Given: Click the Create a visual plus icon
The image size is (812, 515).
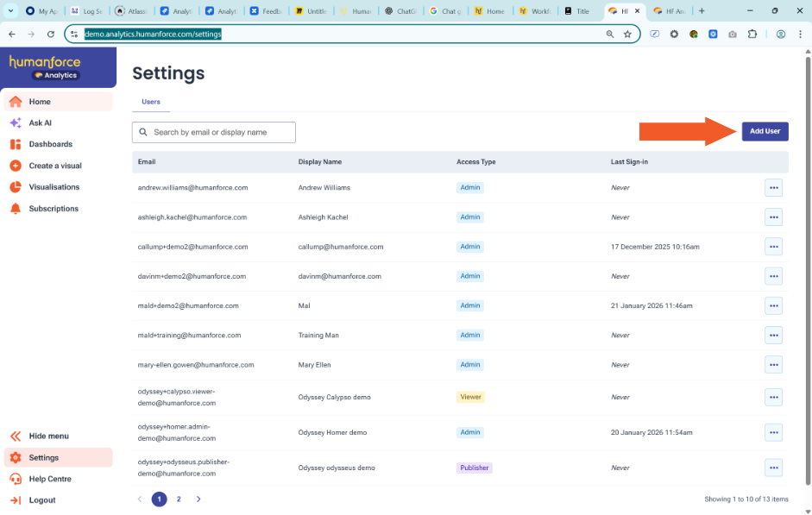Looking at the screenshot, I should (x=16, y=166).
